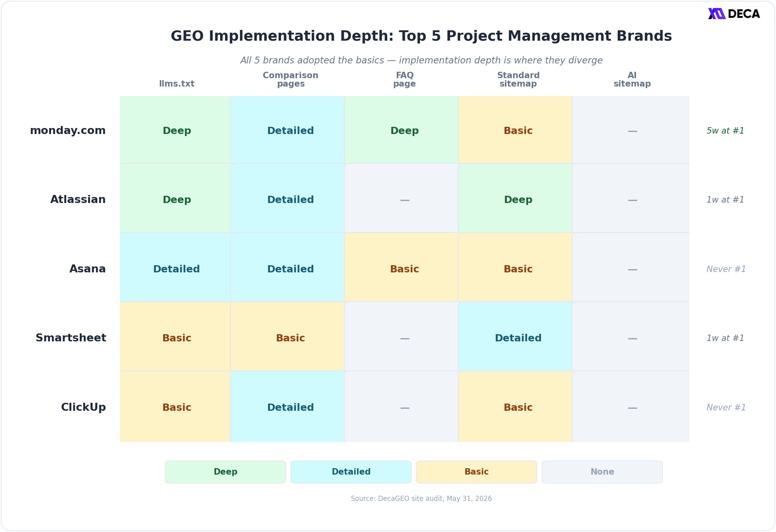Click ClickUp's llms.txt Basic cell
The height and width of the screenshot is (532, 776).
point(175,406)
